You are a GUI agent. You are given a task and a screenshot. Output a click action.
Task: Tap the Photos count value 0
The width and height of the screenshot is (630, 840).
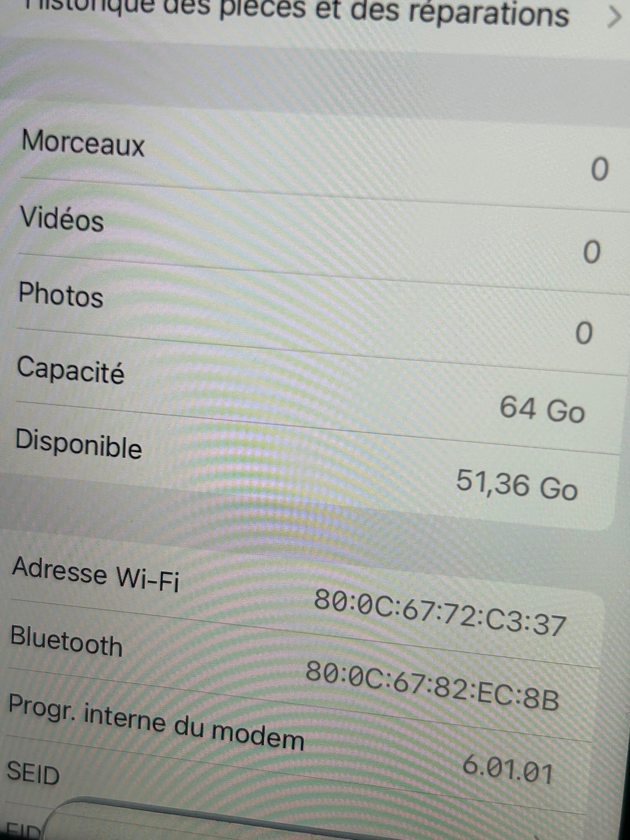coord(584,333)
